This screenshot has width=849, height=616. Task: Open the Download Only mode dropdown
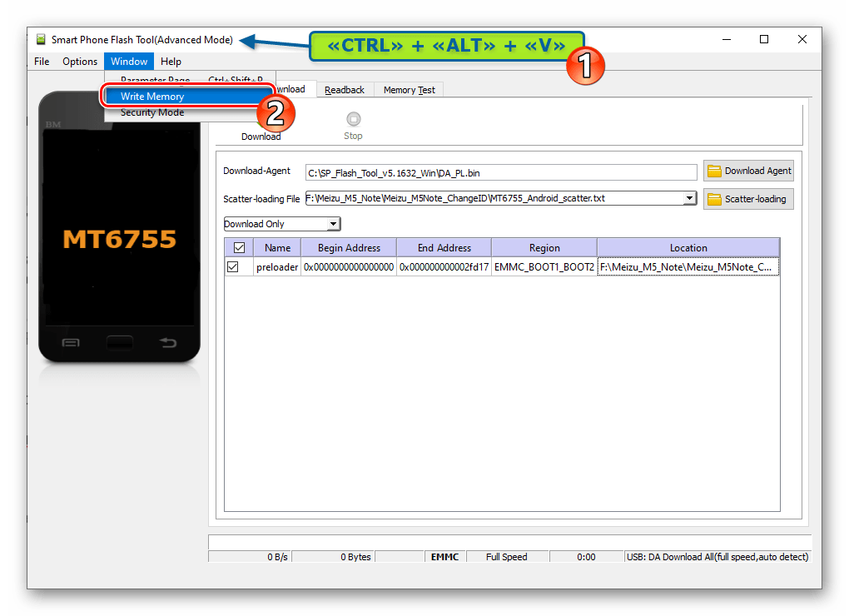[334, 224]
